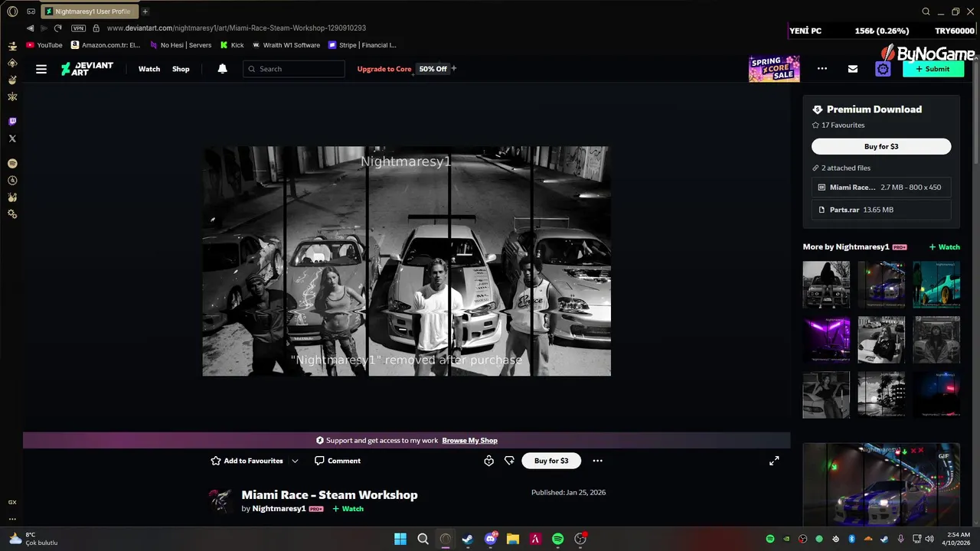Open the tab search magnifier in title bar
The height and width of the screenshot is (551, 980).
926,11
